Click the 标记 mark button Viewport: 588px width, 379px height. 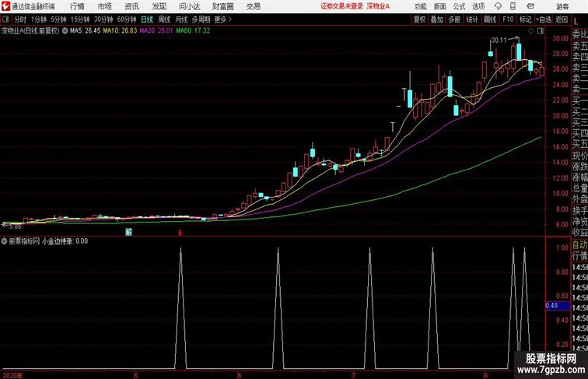click(x=525, y=19)
